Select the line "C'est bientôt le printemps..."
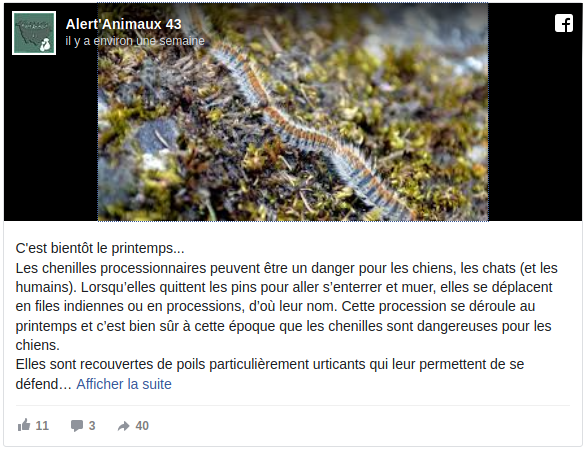 click(100, 248)
